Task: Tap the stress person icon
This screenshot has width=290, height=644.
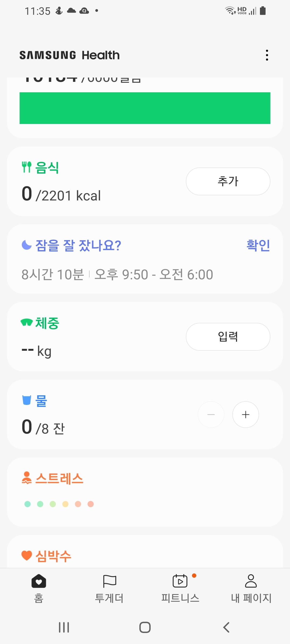Action: pos(27,478)
